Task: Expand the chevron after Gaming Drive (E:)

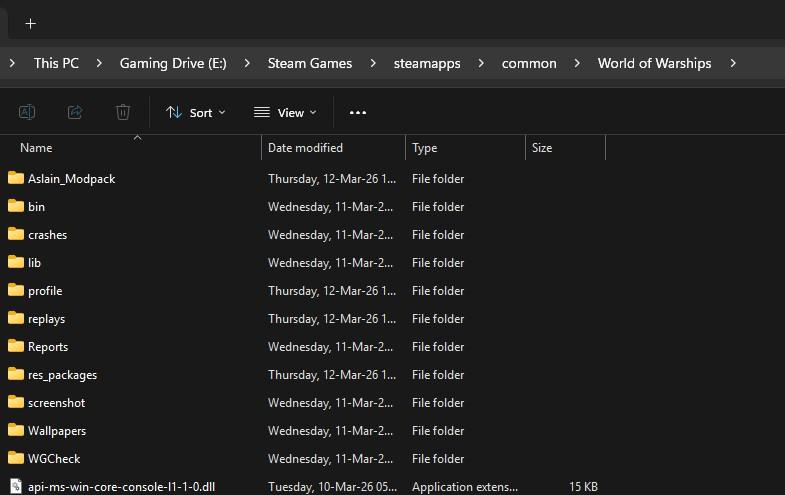Action: (247, 63)
